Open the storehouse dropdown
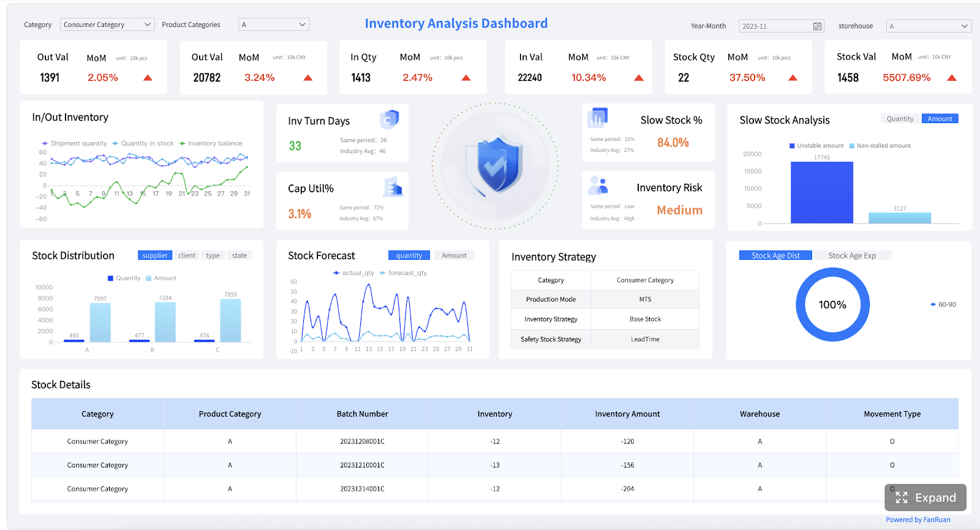Viewport: 980px width, 530px height. click(x=929, y=26)
